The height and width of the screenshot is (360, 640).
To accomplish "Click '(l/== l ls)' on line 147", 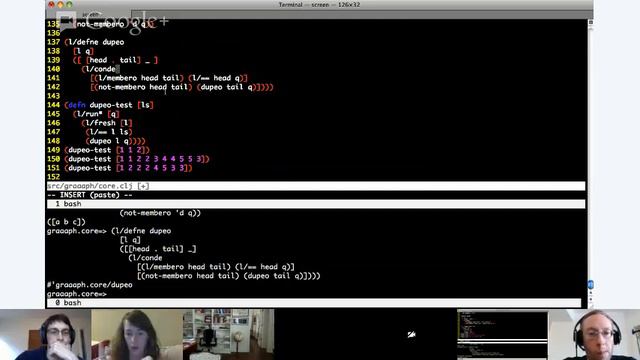I will click(x=109, y=132).
